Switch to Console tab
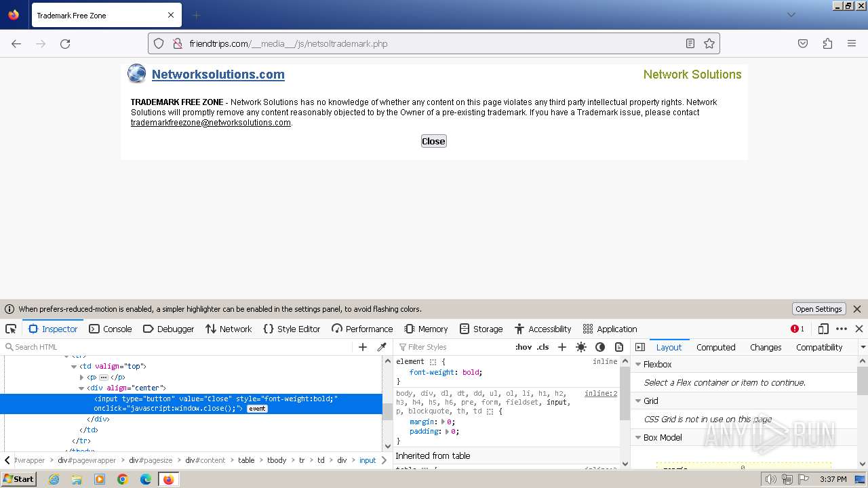868x488 pixels. point(111,329)
